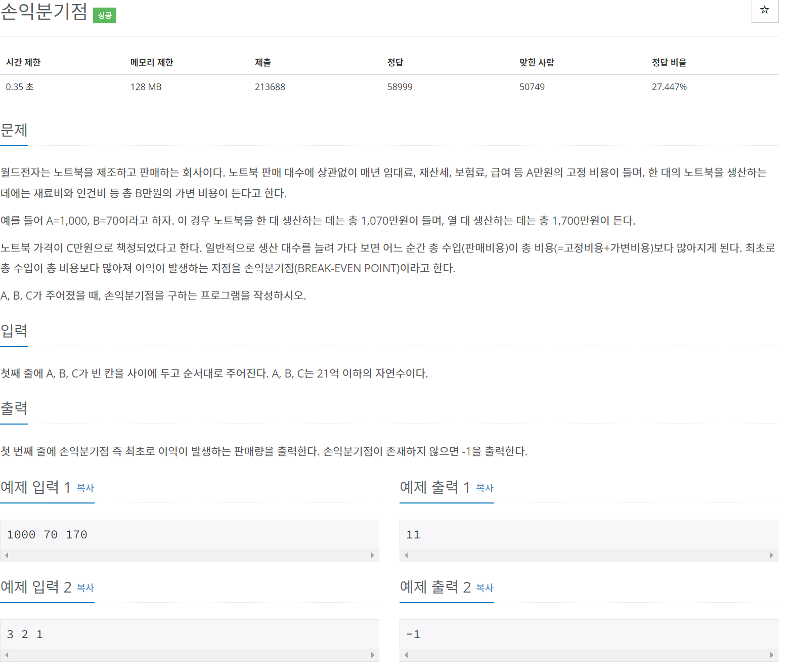
Task: Click the 메모리 제한 column header
Action: click(x=152, y=62)
